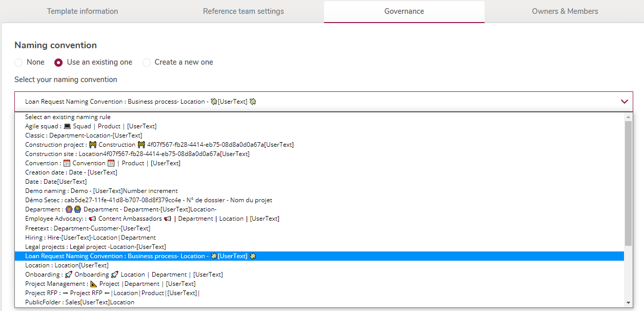Pick the highlighted Loan Request Naming Convention row
This screenshot has height=311, width=644.
[x=319, y=256]
